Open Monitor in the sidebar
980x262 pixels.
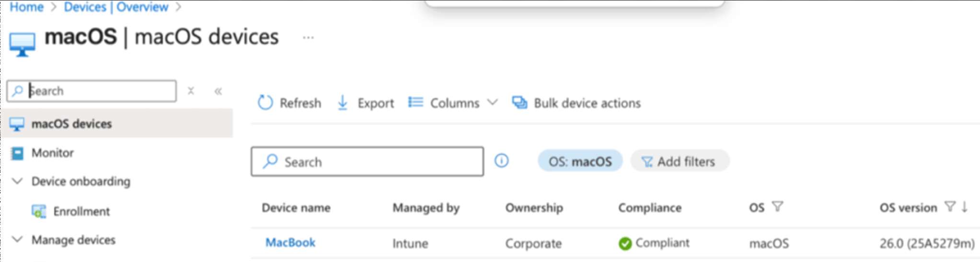52,153
